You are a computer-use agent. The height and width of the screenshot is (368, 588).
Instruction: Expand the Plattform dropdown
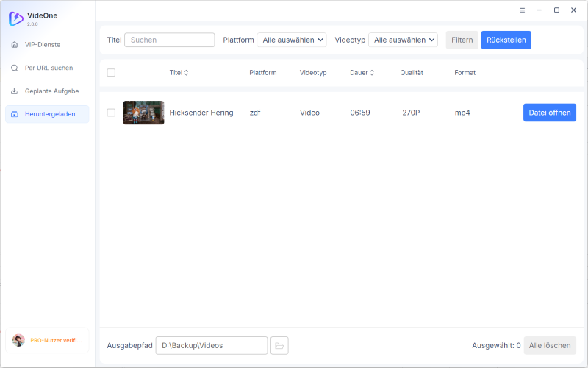[292, 40]
